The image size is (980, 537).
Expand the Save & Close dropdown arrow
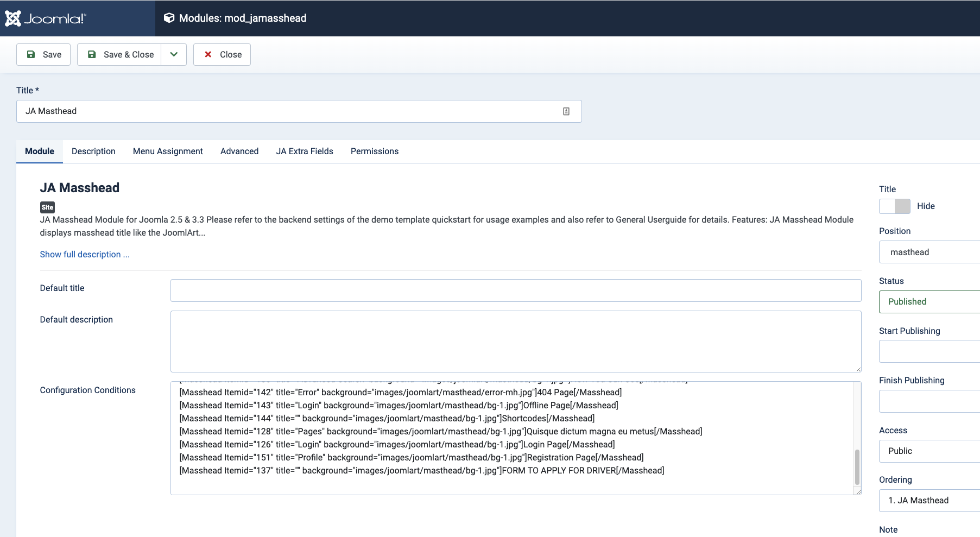[174, 54]
